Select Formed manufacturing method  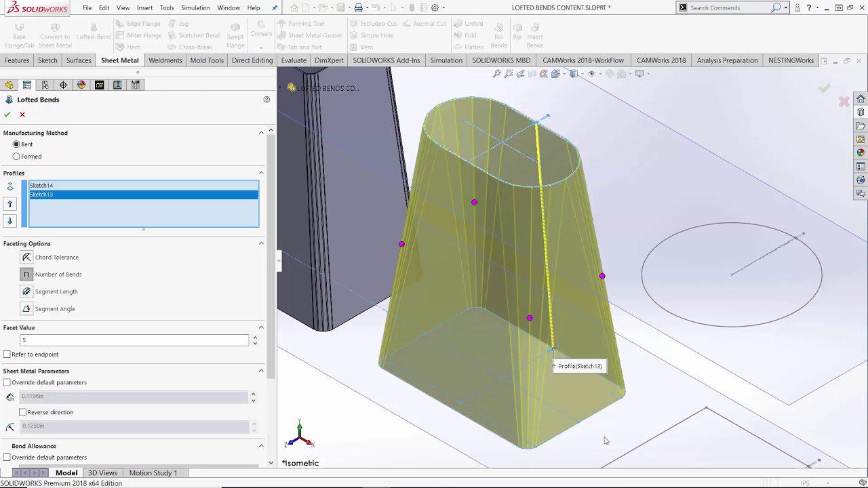16,157
